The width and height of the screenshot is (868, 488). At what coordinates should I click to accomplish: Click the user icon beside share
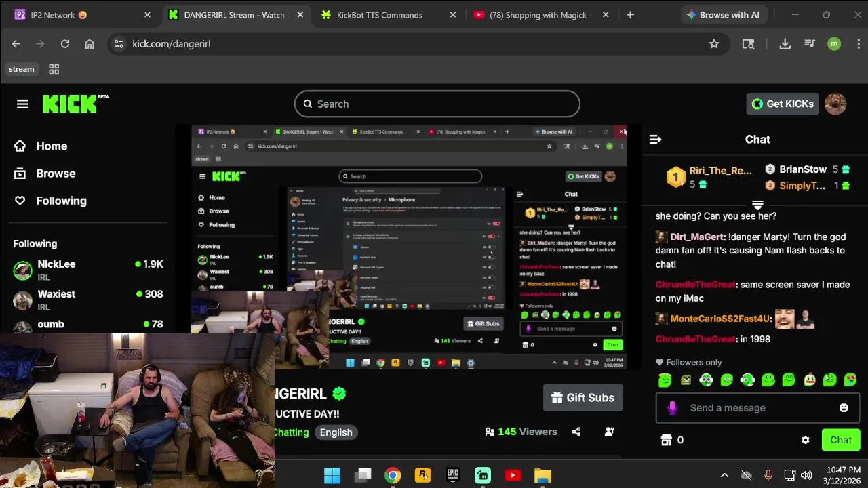coord(609,432)
